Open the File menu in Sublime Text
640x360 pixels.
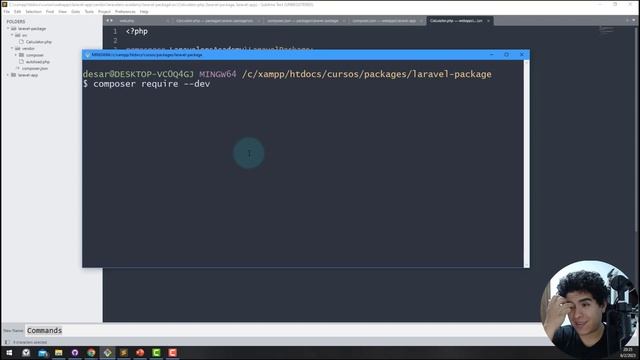7,12
